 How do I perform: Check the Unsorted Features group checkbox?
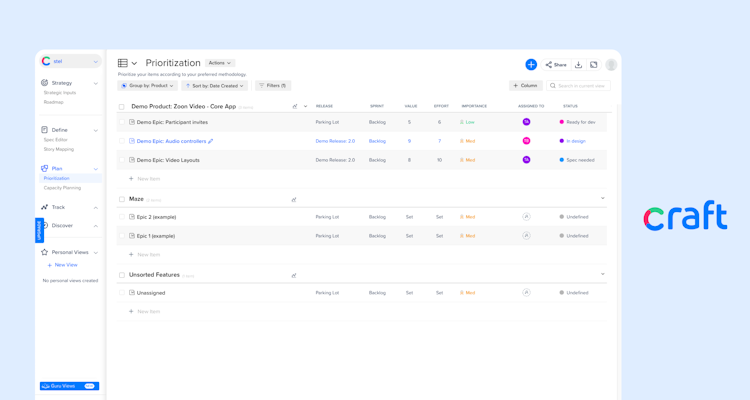[121, 275]
